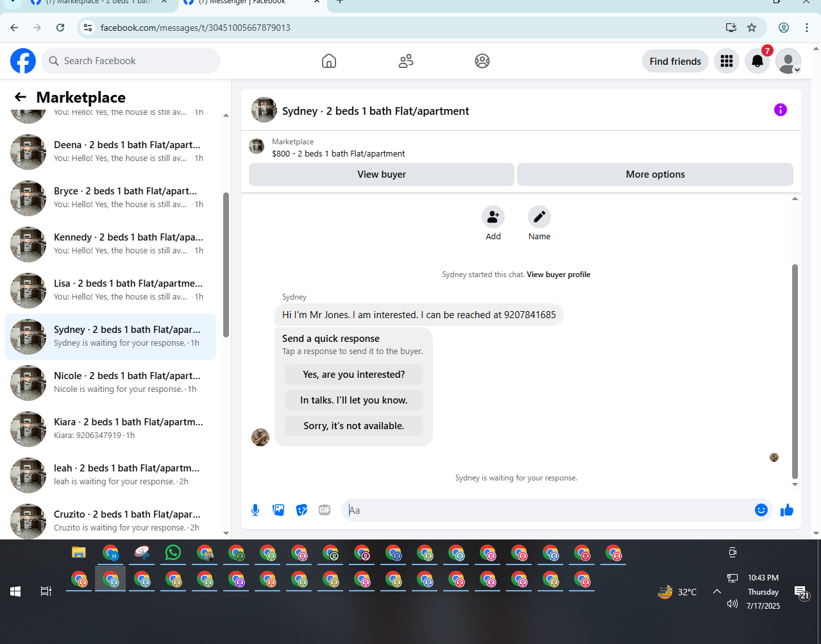The width and height of the screenshot is (821, 644).
Task: Click the browser forward arrow
Action: [37, 28]
